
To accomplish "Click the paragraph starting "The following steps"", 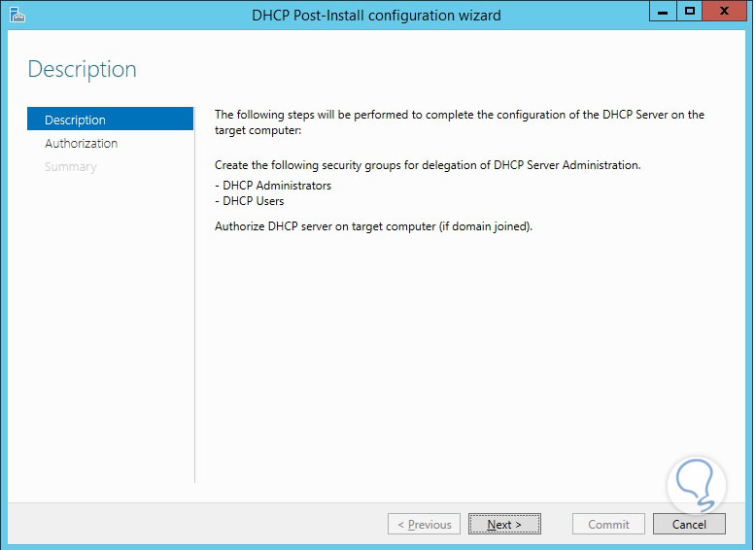I will coord(459,121).
